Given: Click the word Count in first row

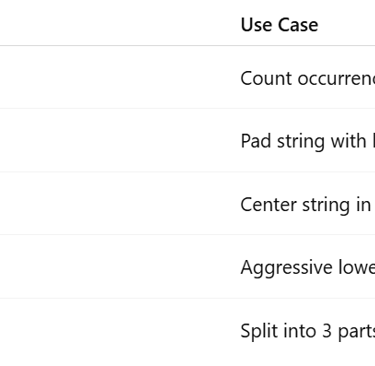Looking at the screenshot, I should click(266, 78).
